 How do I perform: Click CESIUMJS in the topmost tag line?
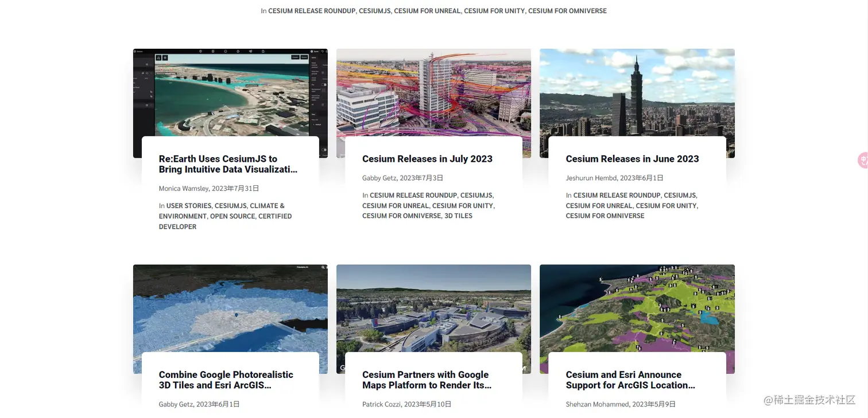point(375,11)
